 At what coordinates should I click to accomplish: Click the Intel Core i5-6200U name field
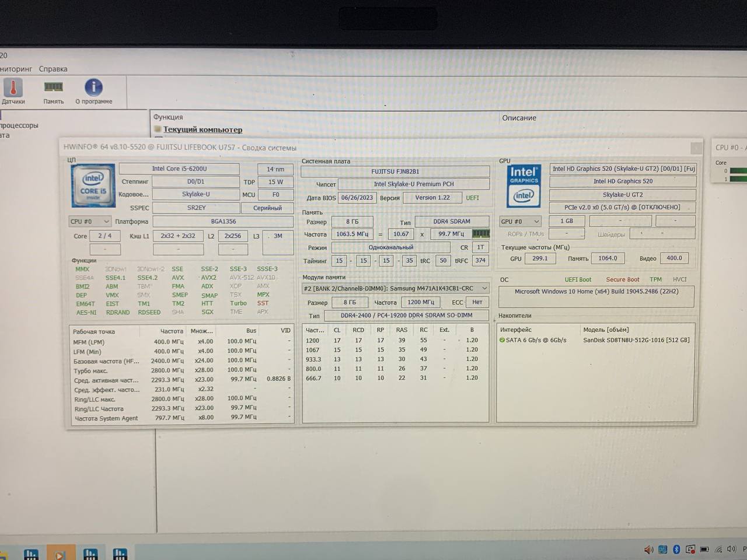179,169
